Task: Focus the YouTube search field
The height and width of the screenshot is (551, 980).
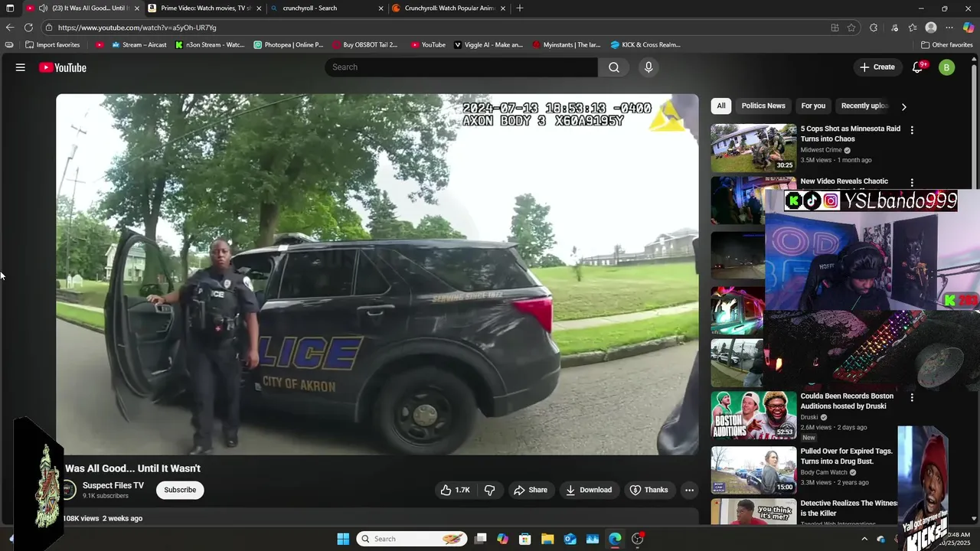Action: [462, 67]
